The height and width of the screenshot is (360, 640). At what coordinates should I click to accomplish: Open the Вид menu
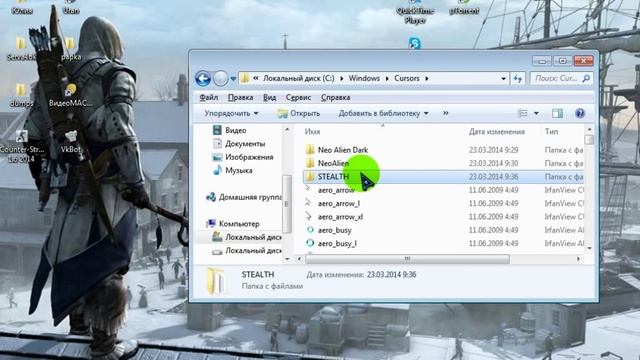pyautogui.click(x=269, y=98)
